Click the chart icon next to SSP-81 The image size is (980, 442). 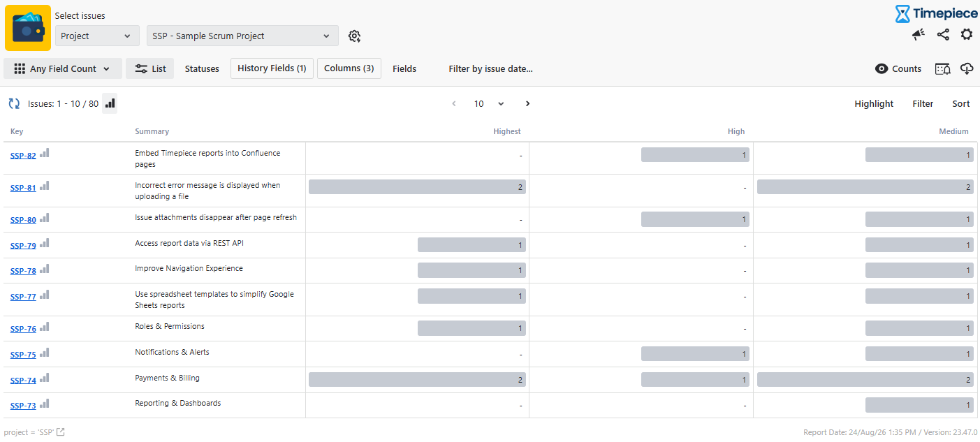click(45, 186)
